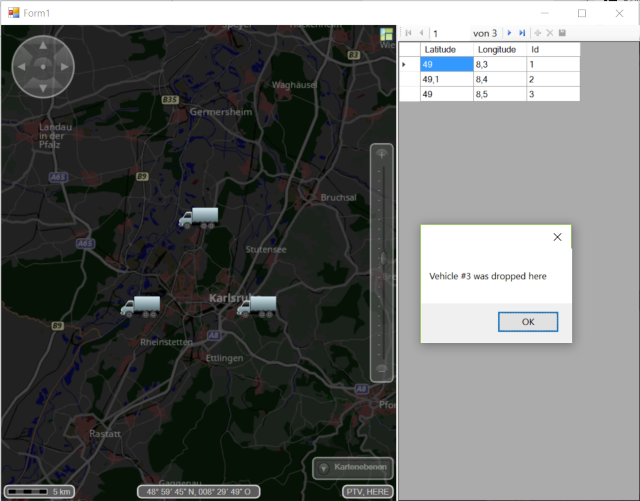Go to previous record in navigator
Screen dimensions: 640x501
[422, 33]
